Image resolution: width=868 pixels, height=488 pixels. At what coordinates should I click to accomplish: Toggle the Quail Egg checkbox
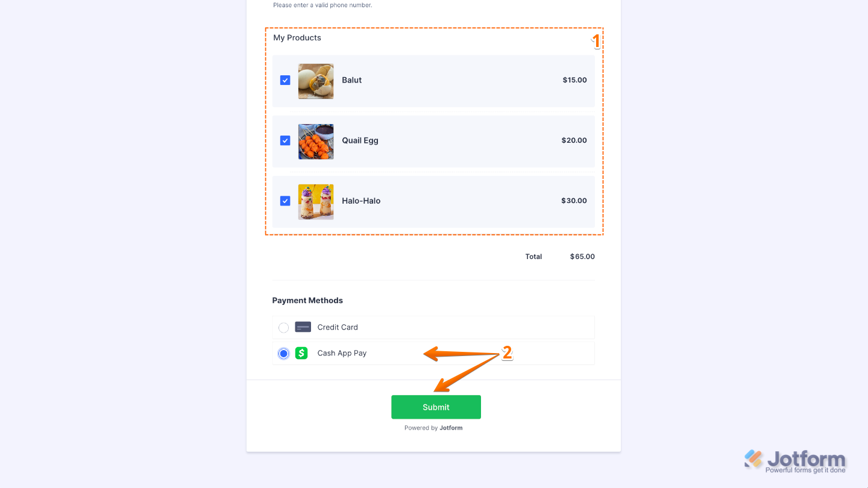(285, 140)
